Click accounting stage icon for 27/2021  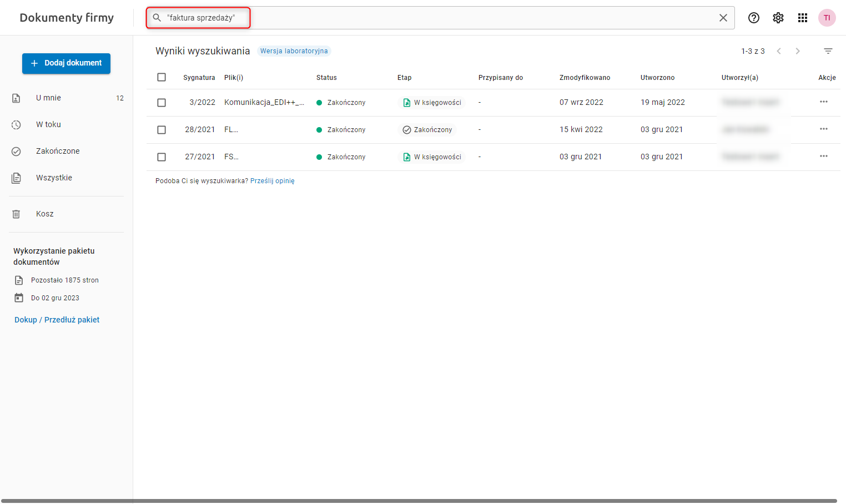407,157
